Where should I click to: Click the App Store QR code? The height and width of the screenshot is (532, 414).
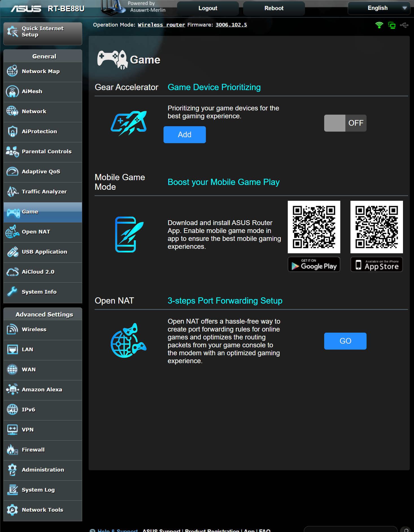pos(376,227)
